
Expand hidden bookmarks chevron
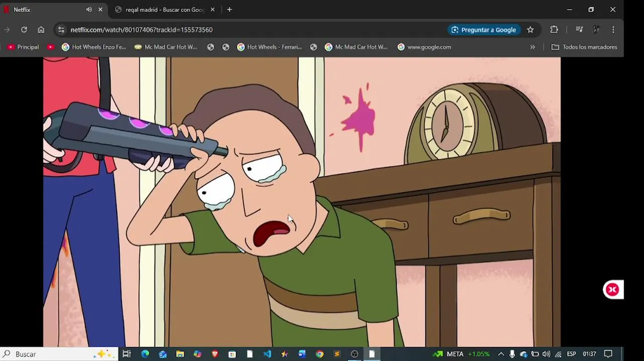[533, 47]
